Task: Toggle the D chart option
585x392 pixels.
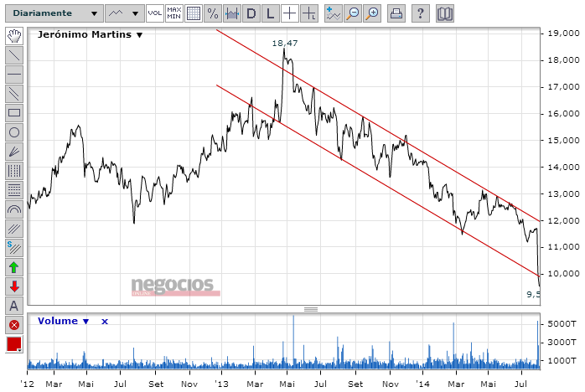Action: (251, 13)
